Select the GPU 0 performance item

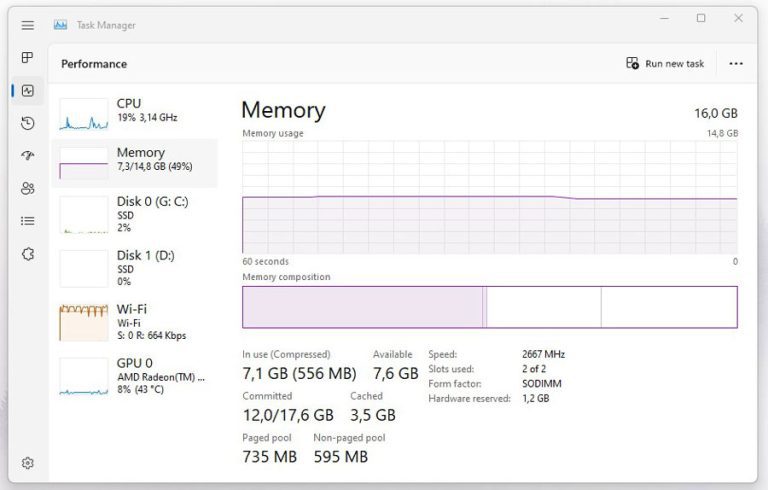tap(134, 376)
